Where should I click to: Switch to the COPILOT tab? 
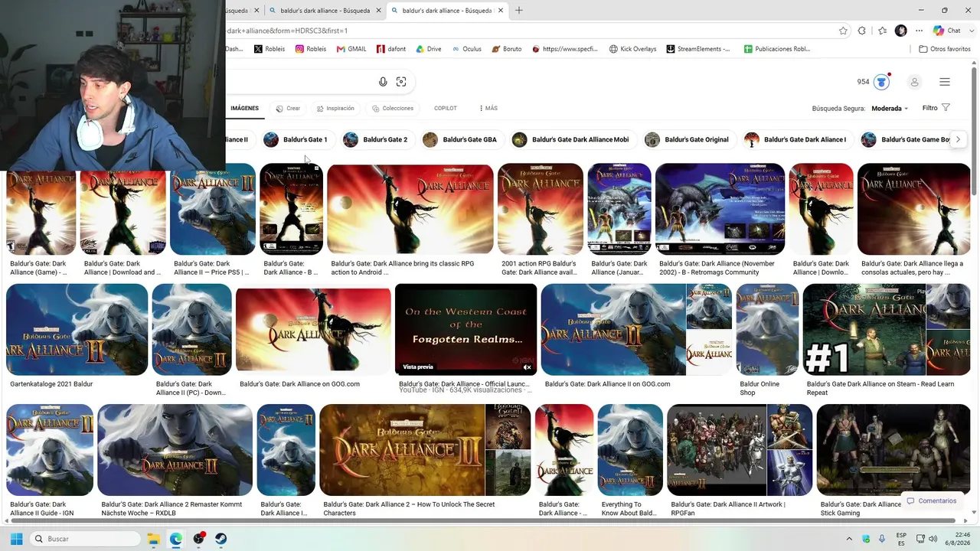click(446, 109)
